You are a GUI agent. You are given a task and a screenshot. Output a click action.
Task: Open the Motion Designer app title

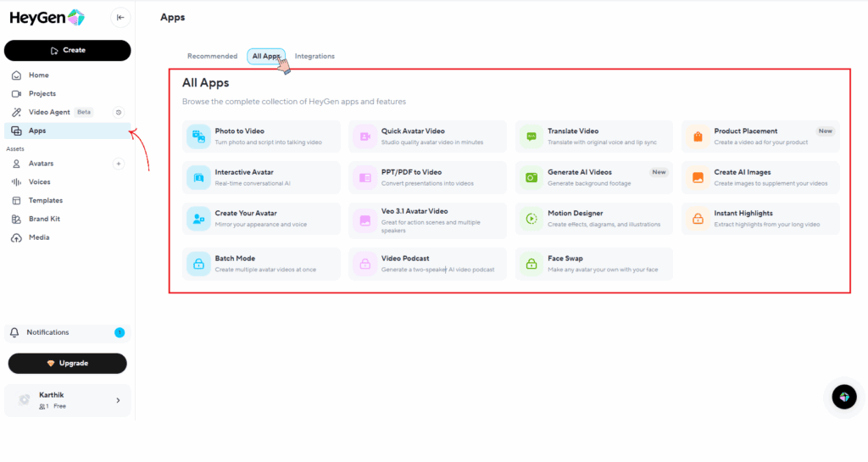coord(576,214)
